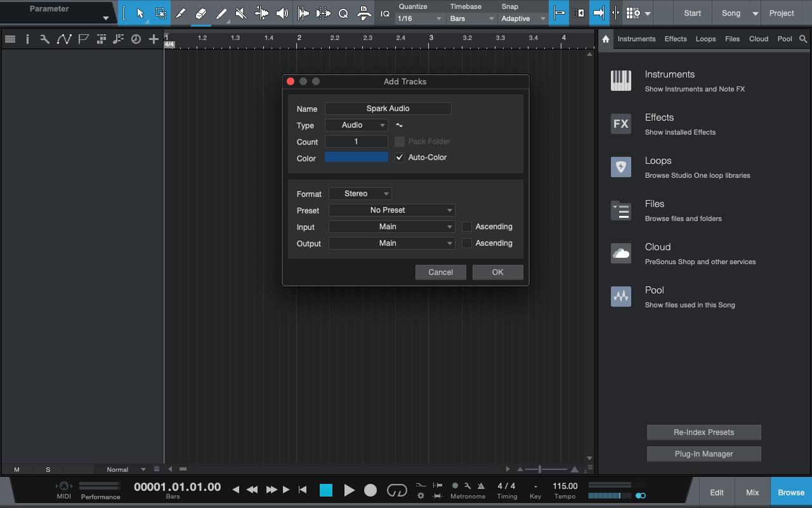The image size is (812, 508).
Task: Open the Quantize 1/16 dropdown
Action: [419, 19]
